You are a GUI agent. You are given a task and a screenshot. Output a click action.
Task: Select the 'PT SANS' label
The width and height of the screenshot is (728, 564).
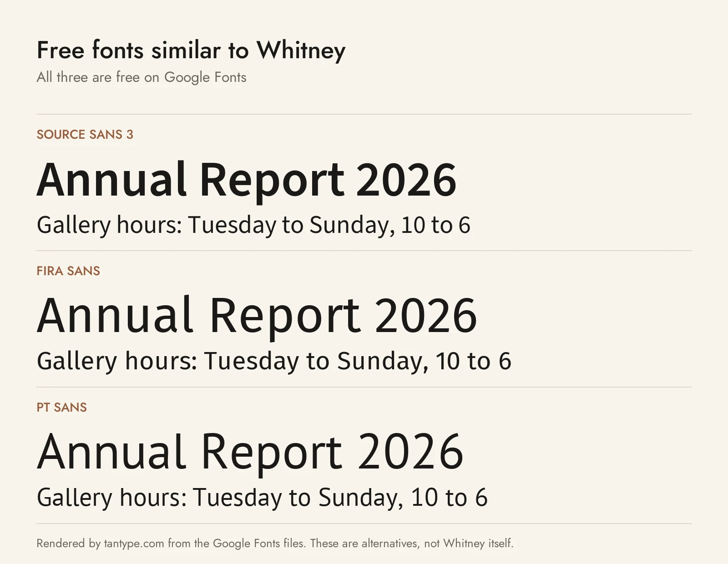pos(62,407)
